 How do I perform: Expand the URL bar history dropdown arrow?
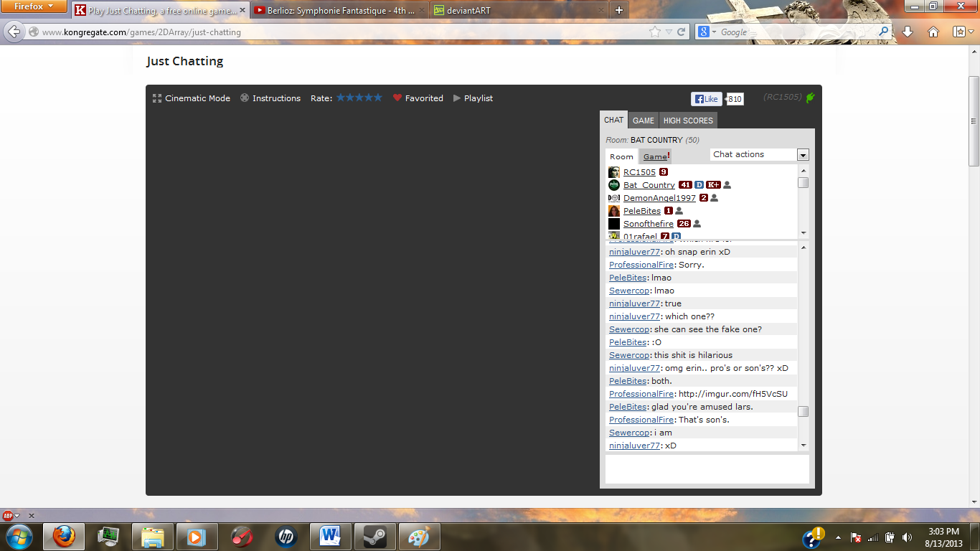669,32
